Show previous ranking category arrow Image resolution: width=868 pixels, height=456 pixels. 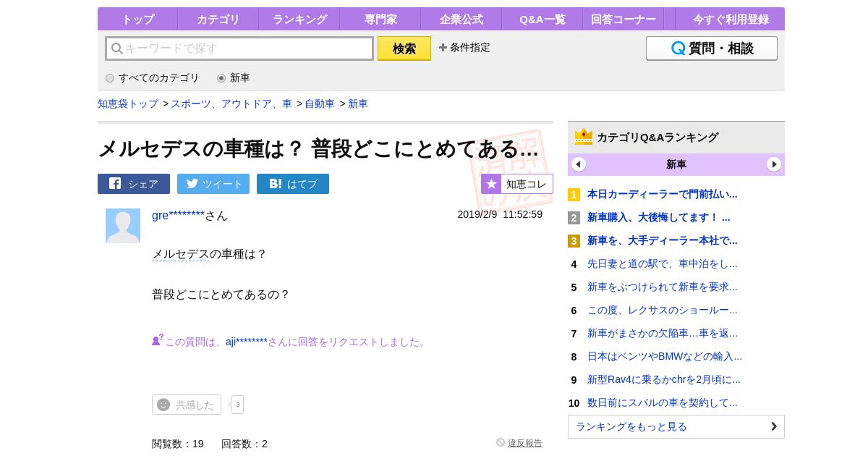tap(579, 164)
